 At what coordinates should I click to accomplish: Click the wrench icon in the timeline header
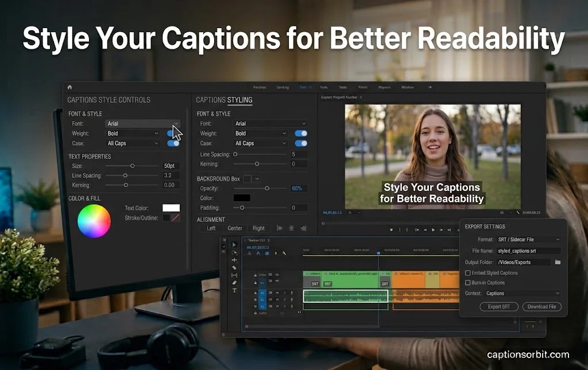tap(284, 253)
